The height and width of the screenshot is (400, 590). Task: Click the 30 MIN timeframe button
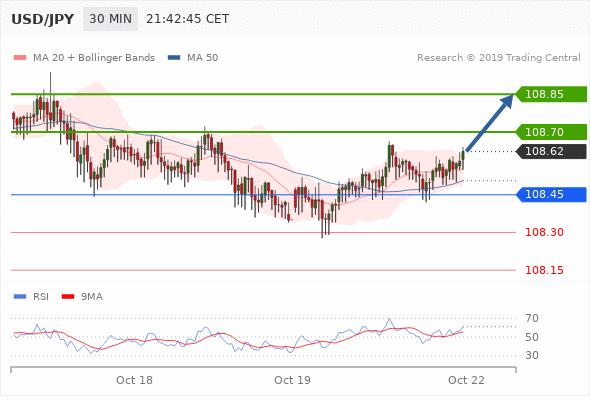pos(110,19)
